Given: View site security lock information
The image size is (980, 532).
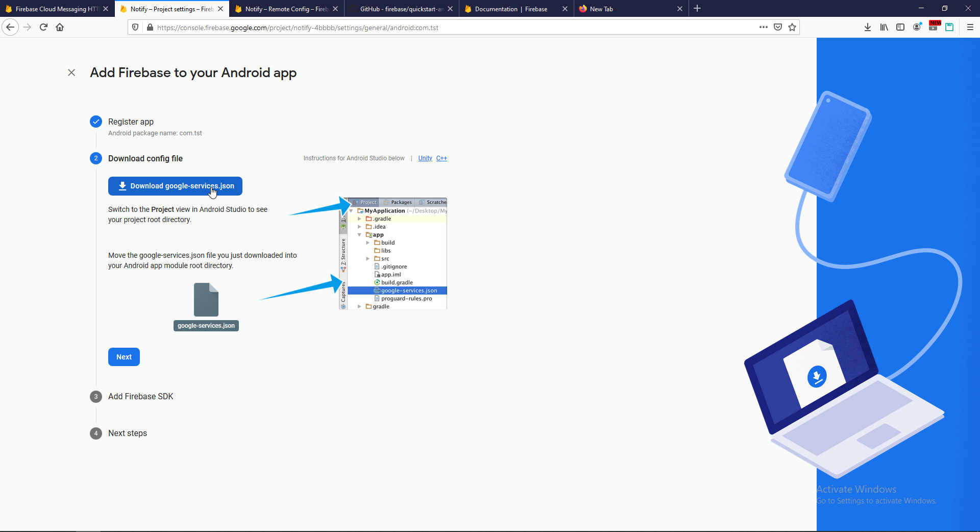Looking at the screenshot, I should tap(150, 27).
